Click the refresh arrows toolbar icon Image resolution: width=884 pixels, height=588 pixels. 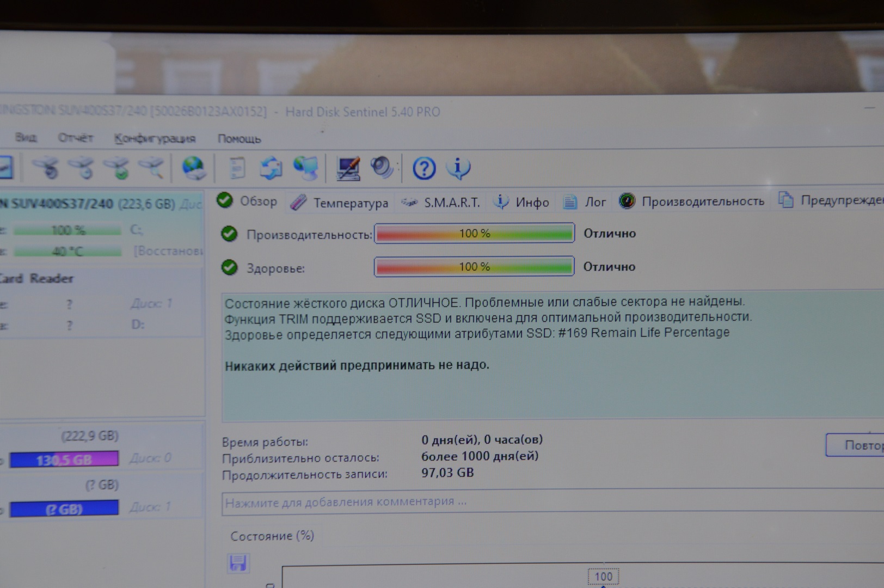coord(271,168)
